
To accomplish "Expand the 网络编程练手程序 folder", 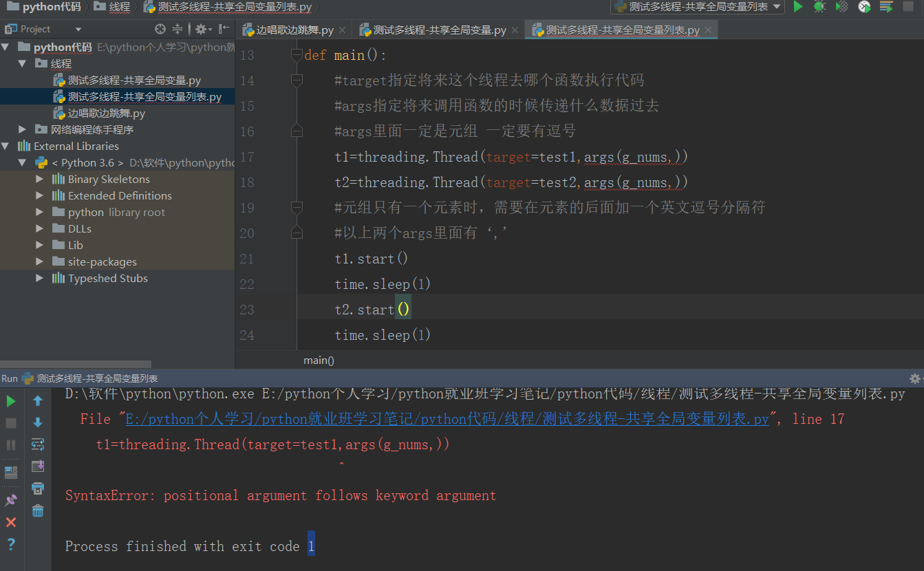I will pos(22,129).
